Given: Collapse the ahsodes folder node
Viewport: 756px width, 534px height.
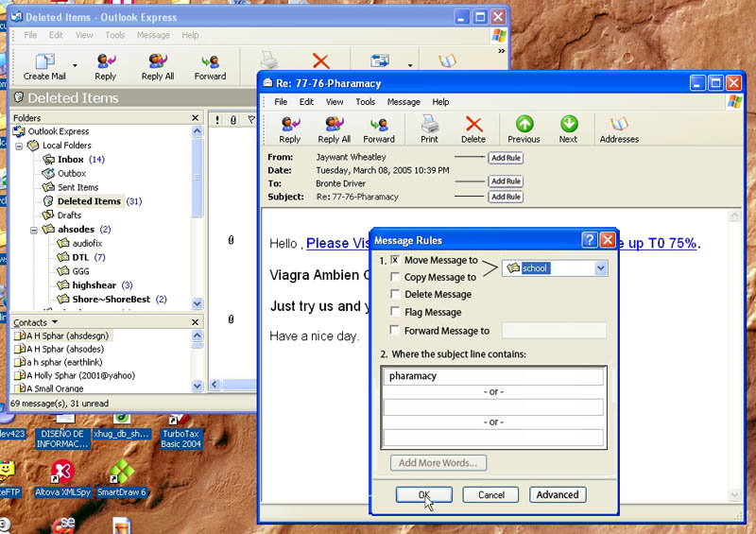Looking at the screenshot, I should tap(34, 230).
